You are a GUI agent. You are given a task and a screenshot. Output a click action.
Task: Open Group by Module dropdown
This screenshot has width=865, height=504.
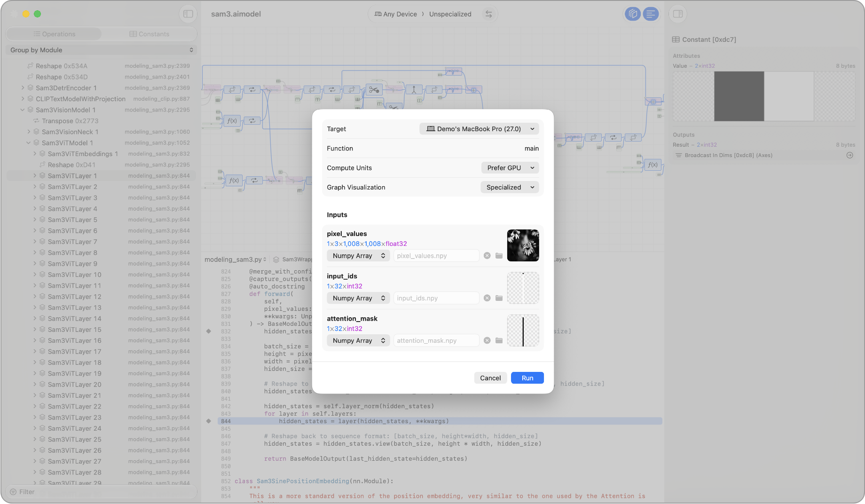(x=102, y=50)
